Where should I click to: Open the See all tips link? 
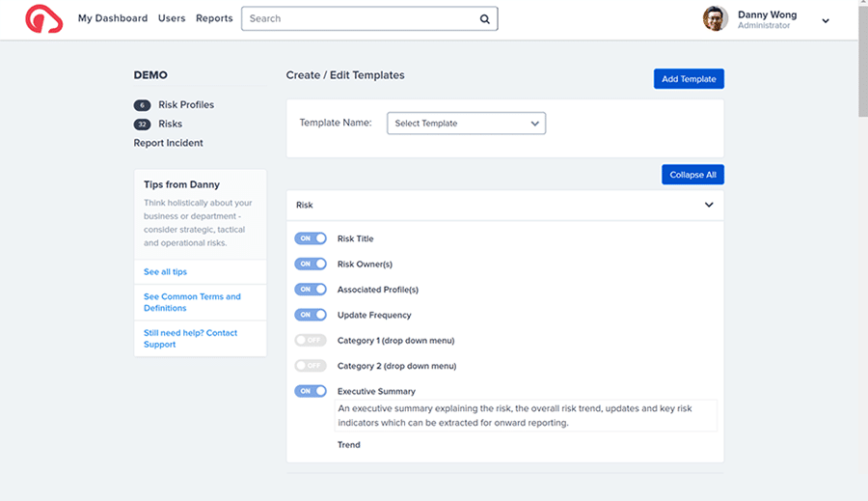pyautogui.click(x=166, y=271)
